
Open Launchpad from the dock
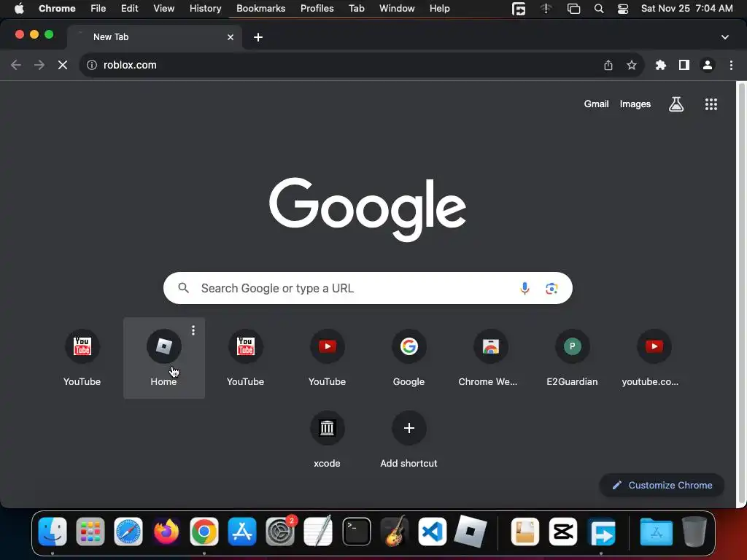click(x=90, y=531)
